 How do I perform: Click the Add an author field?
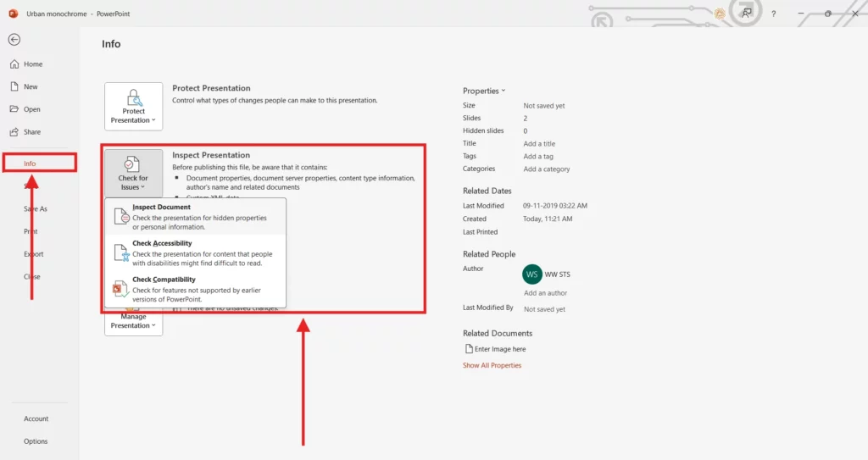click(545, 293)
